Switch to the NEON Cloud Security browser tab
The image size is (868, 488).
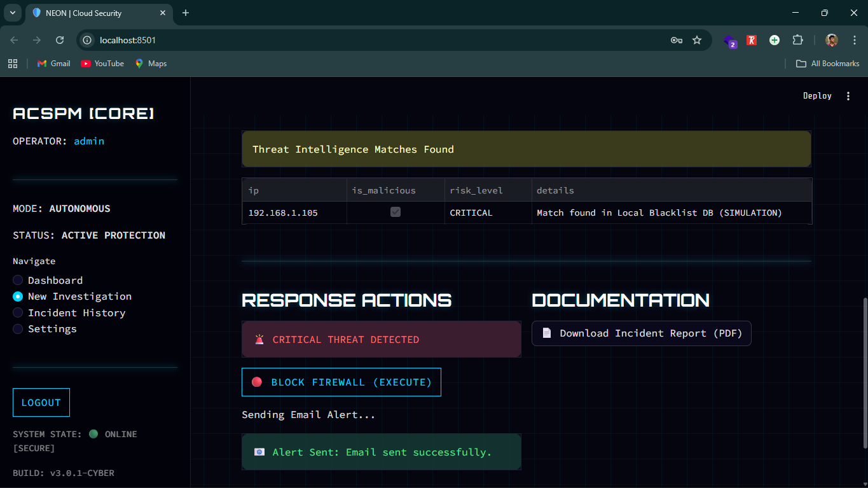click(x=95, y=13)
